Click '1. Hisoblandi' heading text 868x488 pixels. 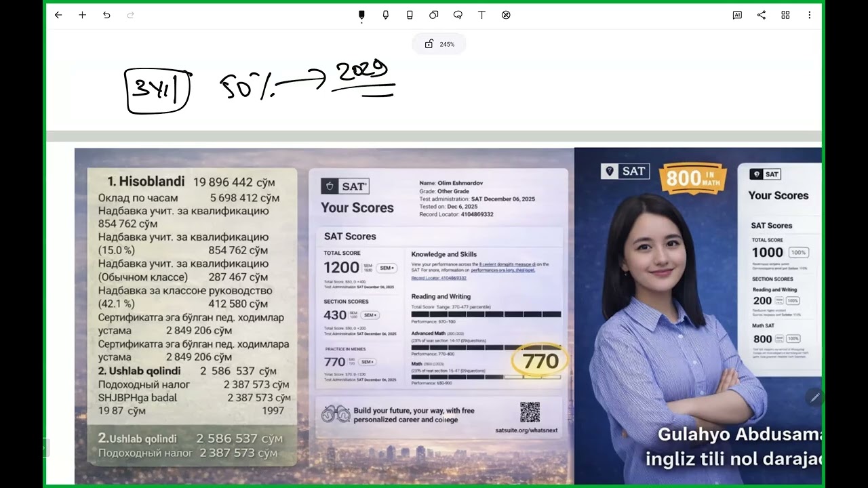146,182
